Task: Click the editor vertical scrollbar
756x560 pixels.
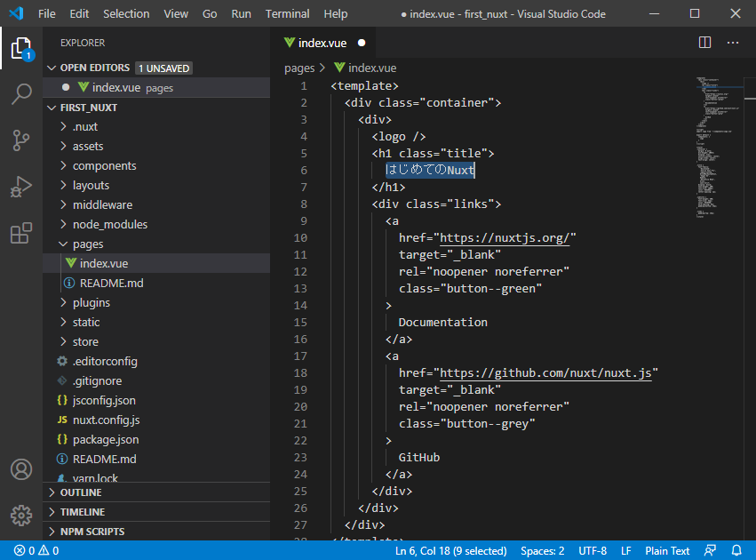Action: [x=750, y=308]
